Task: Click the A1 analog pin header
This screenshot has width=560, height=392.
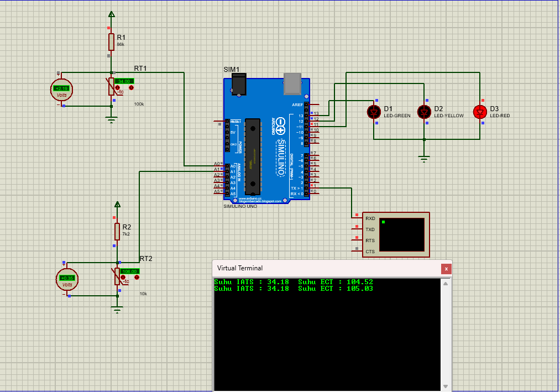Action: tap(227, 172)
